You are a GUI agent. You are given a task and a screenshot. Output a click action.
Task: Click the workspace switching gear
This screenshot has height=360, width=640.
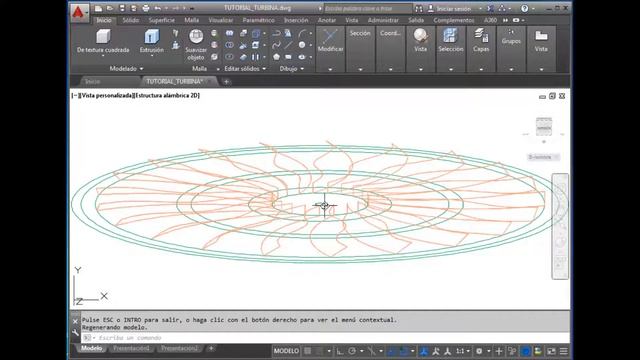479,351
